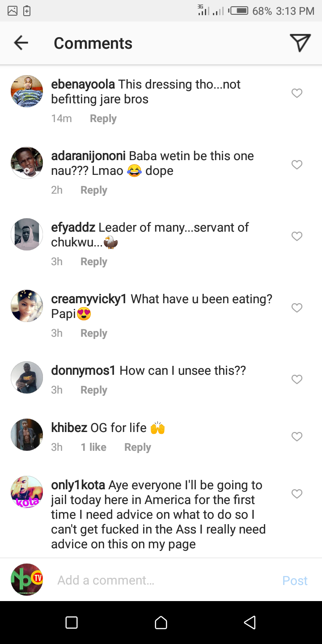Reply to khibez's comment

[x=137, y=447]
